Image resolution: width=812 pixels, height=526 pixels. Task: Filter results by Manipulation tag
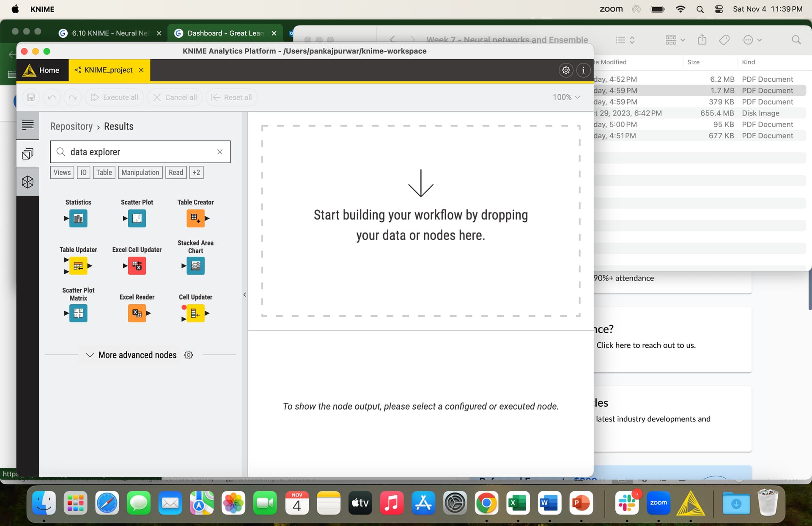(140, 173)
